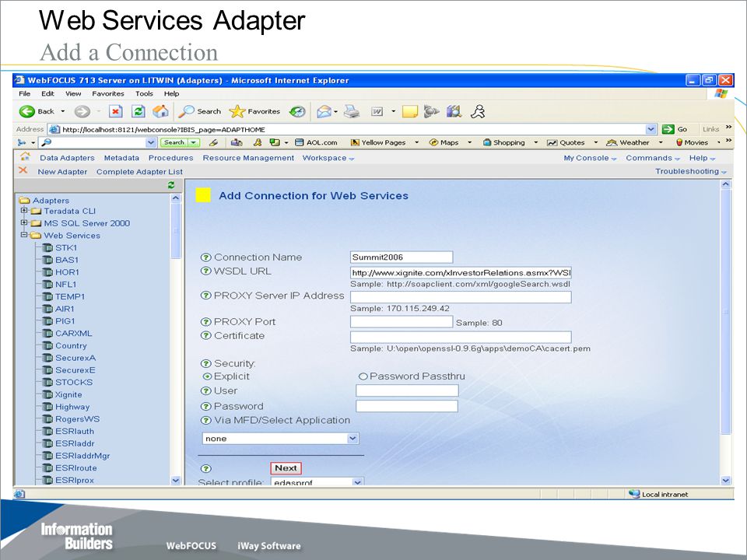Open the IE Help menu in the menu bar
This screenshot has height=560, width=747.
(x=171, y=94)
